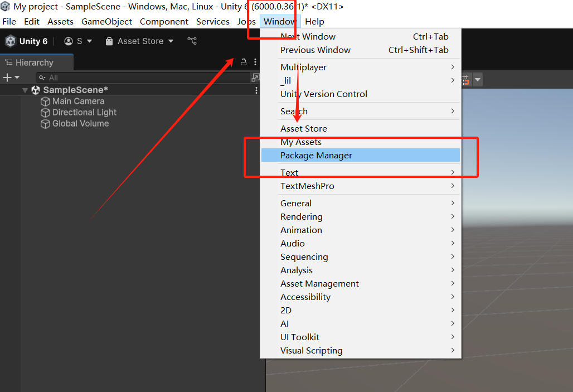Image resolution: width=573 pixels, height=392 pixels.
Task: Expand the Accessibility submenu
Action: pyautogui.click(x=361, y=297)
